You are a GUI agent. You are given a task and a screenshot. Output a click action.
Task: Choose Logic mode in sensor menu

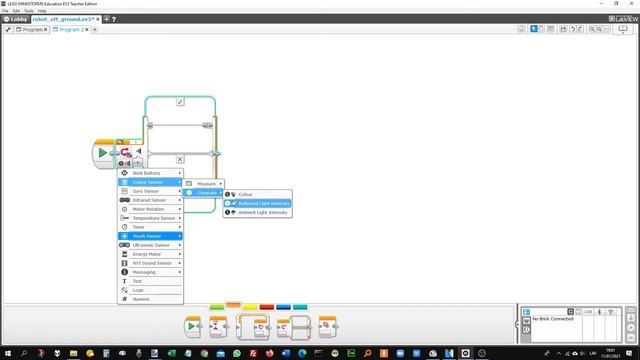(150, 290)
